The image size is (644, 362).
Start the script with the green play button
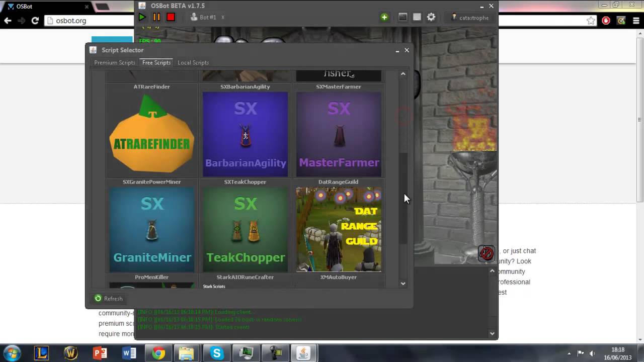click(142, 17)
